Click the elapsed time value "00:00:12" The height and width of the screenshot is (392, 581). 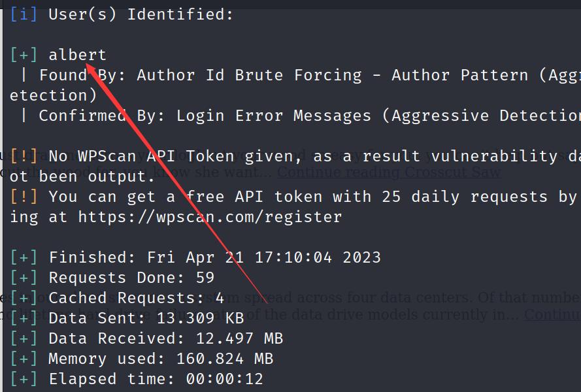coord(224,379)
